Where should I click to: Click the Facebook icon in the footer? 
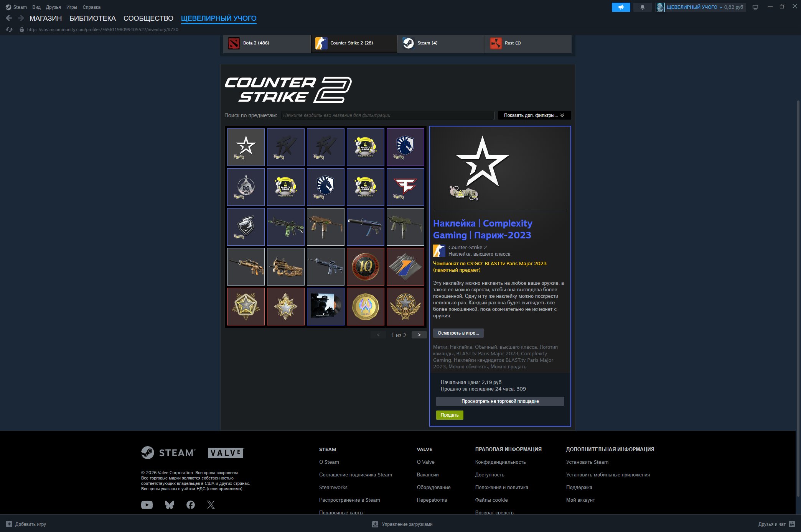(191, 505)
